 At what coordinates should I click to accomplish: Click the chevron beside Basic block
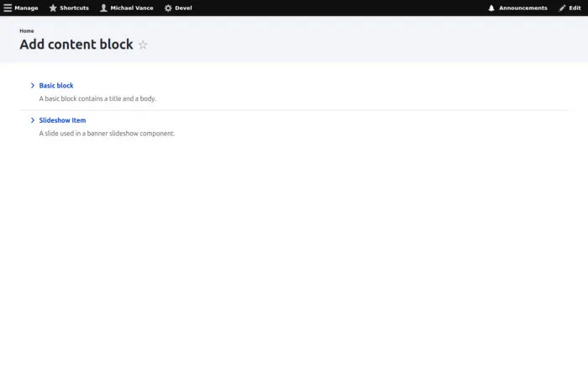[x=33, y=86]
